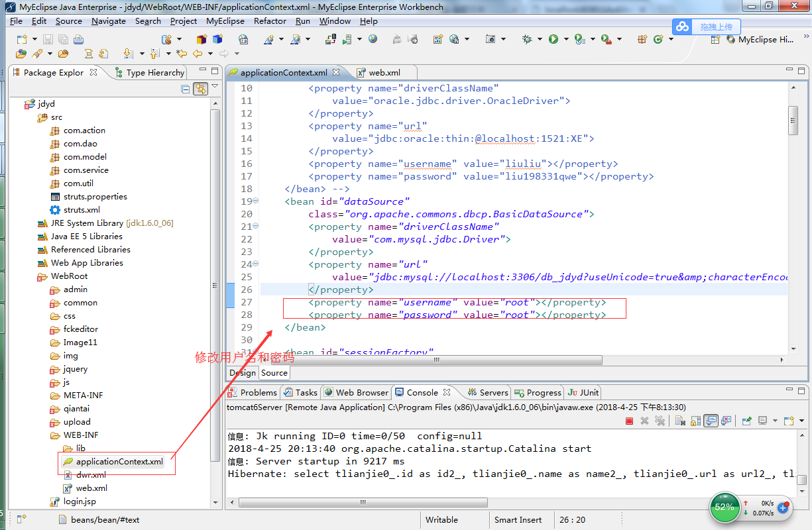
Task: Open the Package Explorer view menu triangle
Action: (x=215, y=87)
